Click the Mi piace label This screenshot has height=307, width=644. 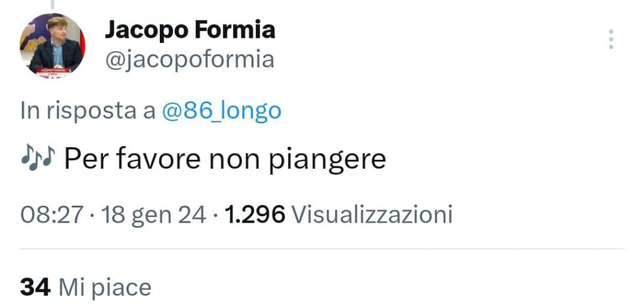[105, 287]
